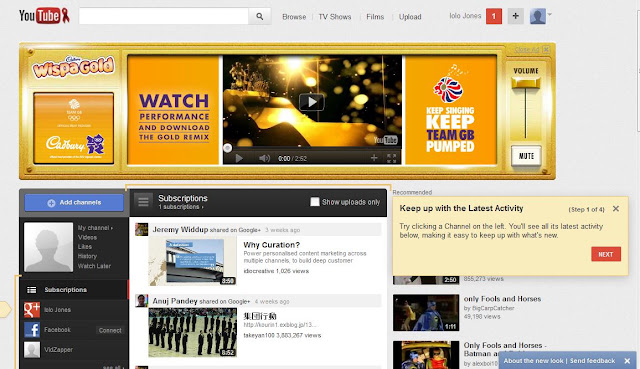Click the idiocreative 1,026 views text
Screen dimensions: 640x369
pos(276,271)
